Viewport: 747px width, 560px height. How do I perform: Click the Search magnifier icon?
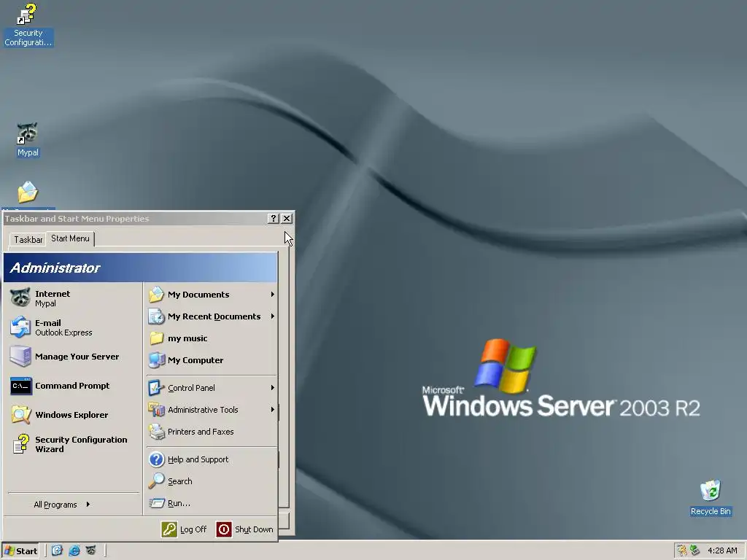pyautogui.click(x=156, y=481)
